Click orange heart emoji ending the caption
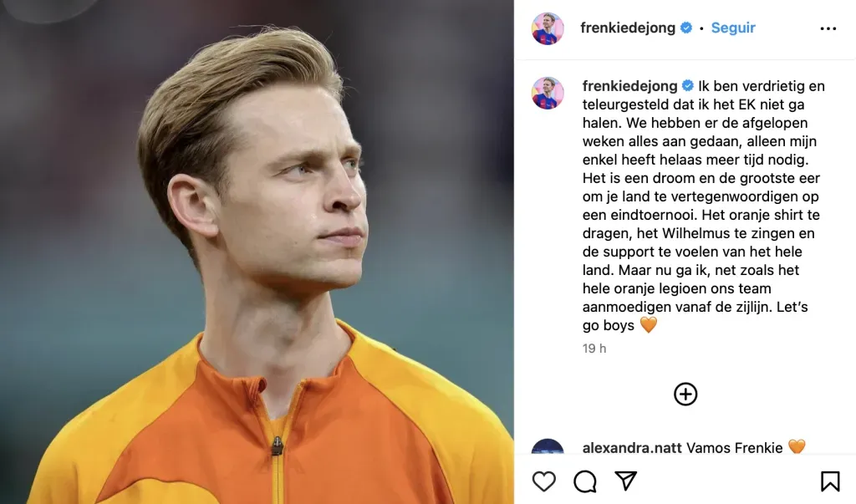 pos(649,325)
